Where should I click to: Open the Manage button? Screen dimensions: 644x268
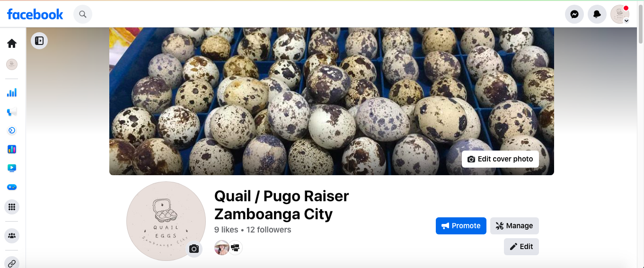514,226
